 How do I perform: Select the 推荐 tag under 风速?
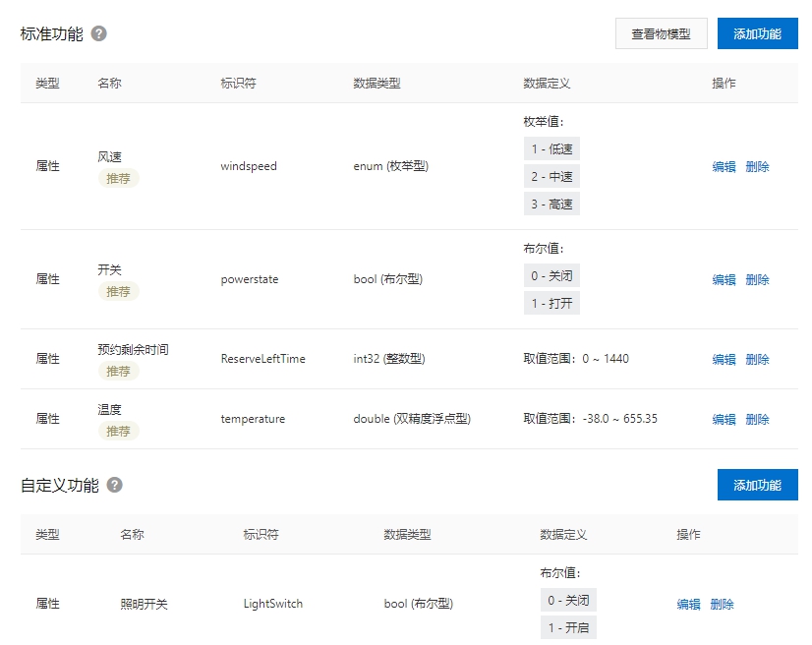[x=118, y=178]
